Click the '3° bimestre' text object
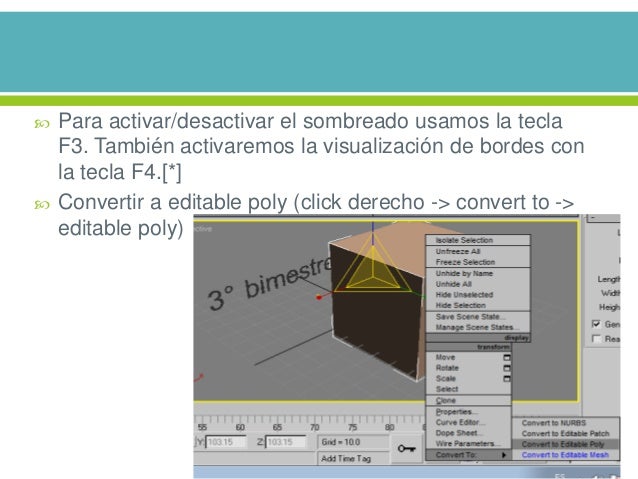This screenshot has height=479, width=638. 269,284
